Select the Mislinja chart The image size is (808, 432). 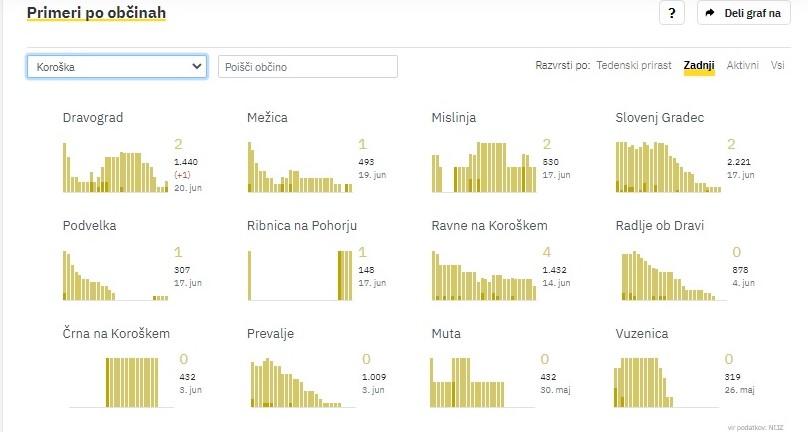[484, 166]
